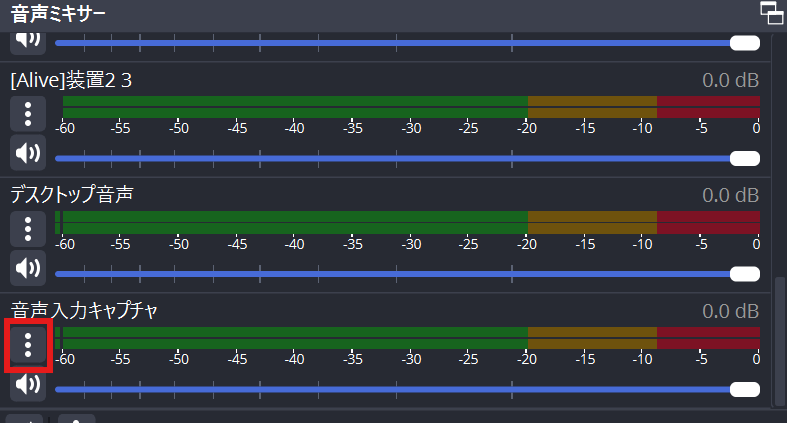Undock the 音声ミキサー panel

coord(771,13)
